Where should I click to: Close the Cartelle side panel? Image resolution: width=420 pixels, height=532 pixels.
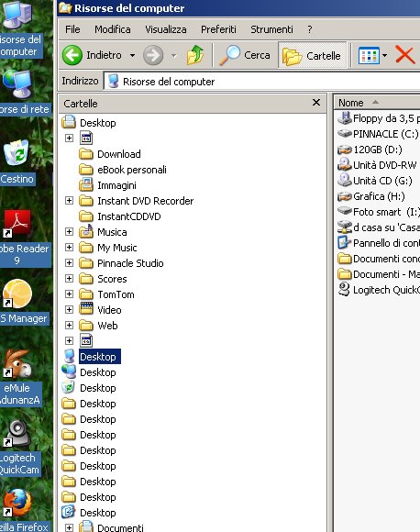tap(316, 103)
